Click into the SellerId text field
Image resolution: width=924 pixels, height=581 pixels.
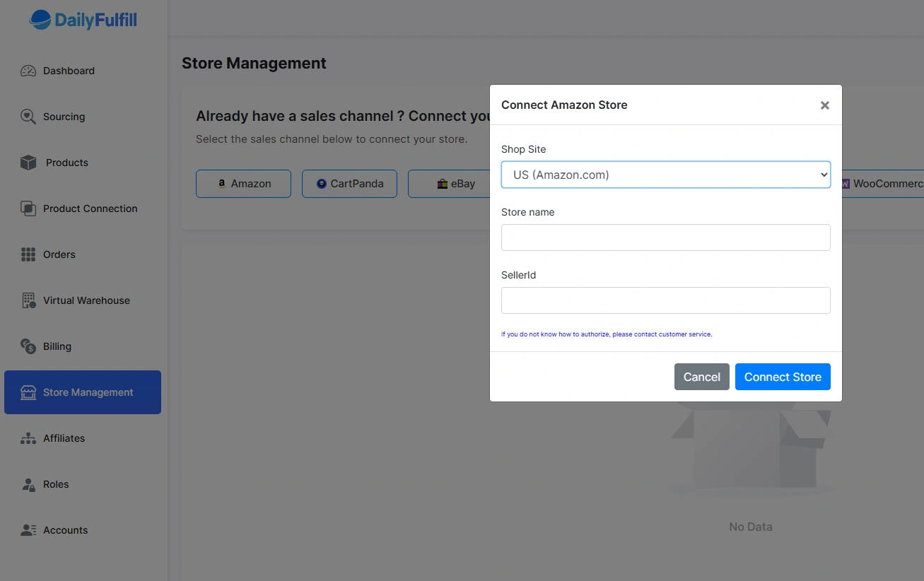pos(665,300)
